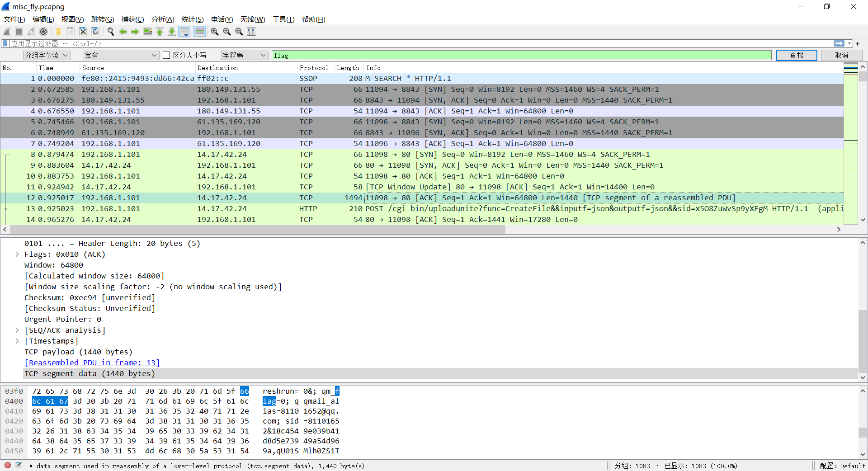The image size is (868, 471).
Task: Open the 字符串 search type dropdown
Action: (244, 55)
